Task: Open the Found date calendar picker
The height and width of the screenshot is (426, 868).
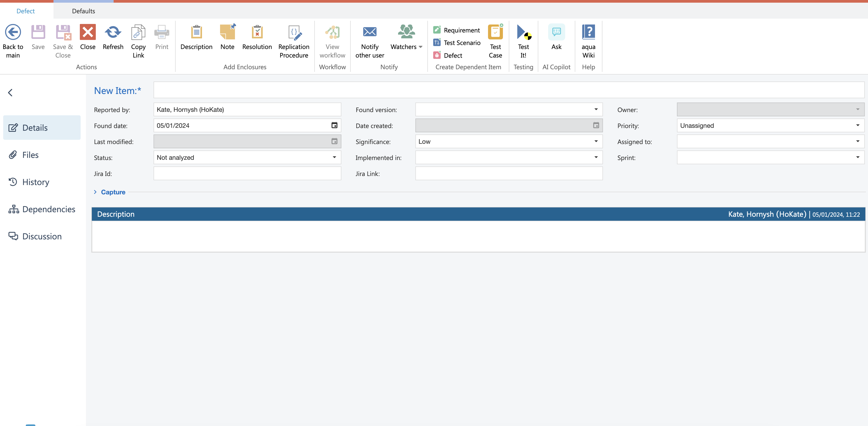Action: (334, 125)
